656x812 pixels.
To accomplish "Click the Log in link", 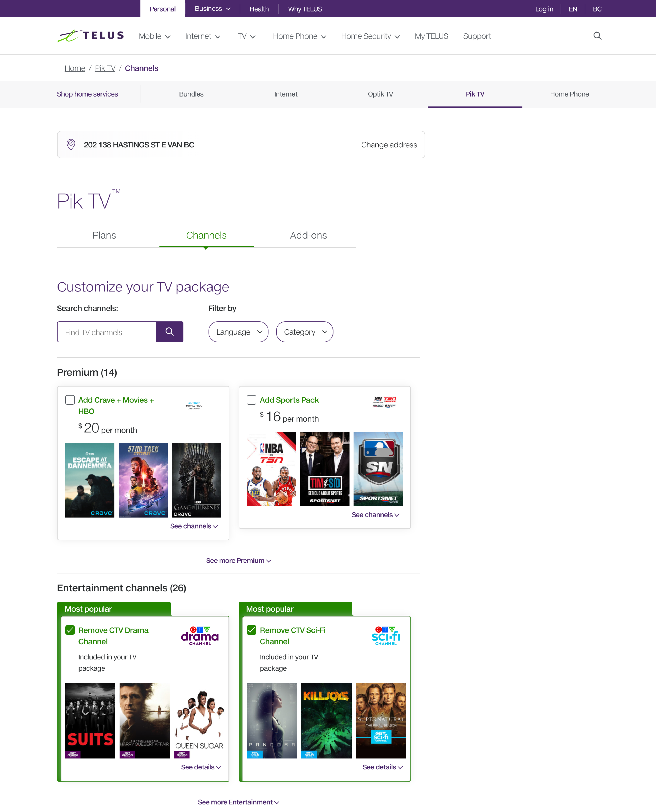I will click(544, 9).
